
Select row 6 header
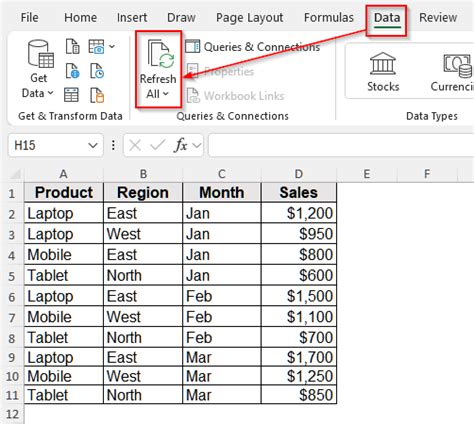12,297
